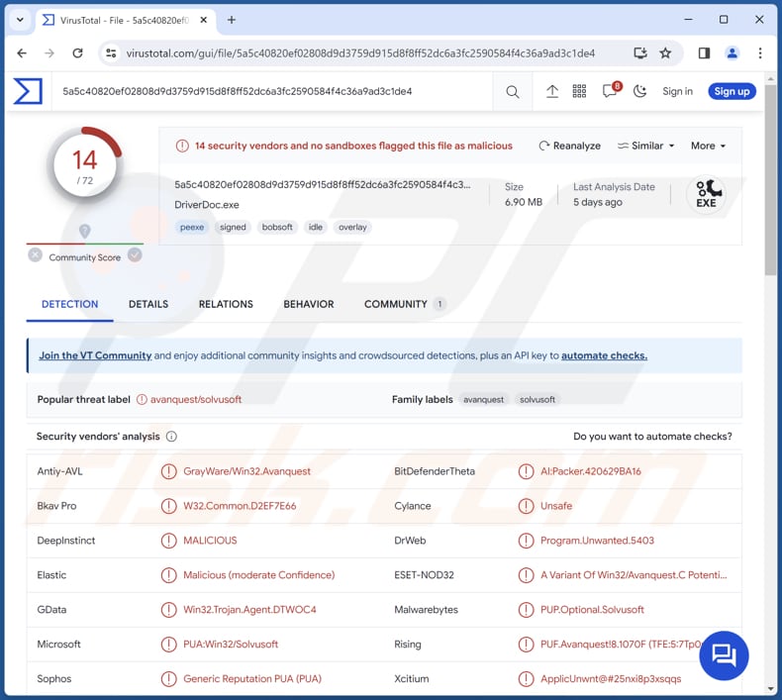Click Join the VT Community link
Screen dimensions: 782x700
tap(95, 355)
